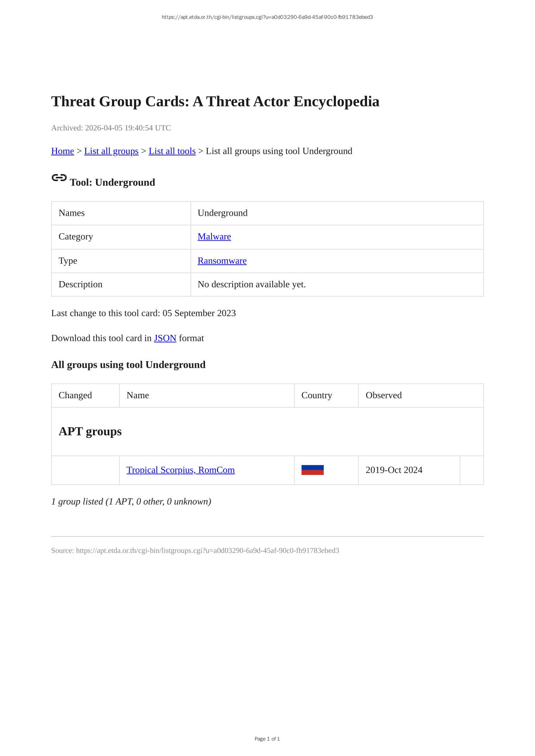Image resolution: width=535 pixels, height=756 pixels.
Task: Click the 2019-Oct 2024 observed date cell
Action: [394, 470]
